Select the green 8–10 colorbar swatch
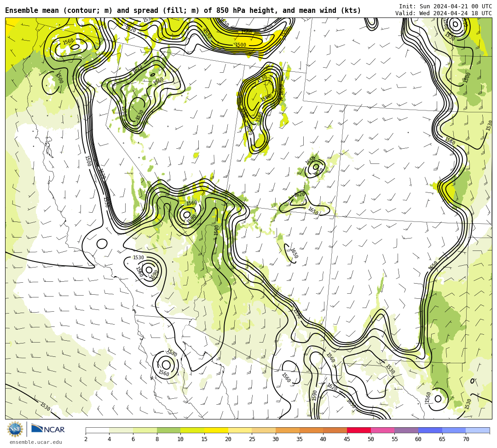The width and height of the screenshot is (497, 448). tap(168, 430)
